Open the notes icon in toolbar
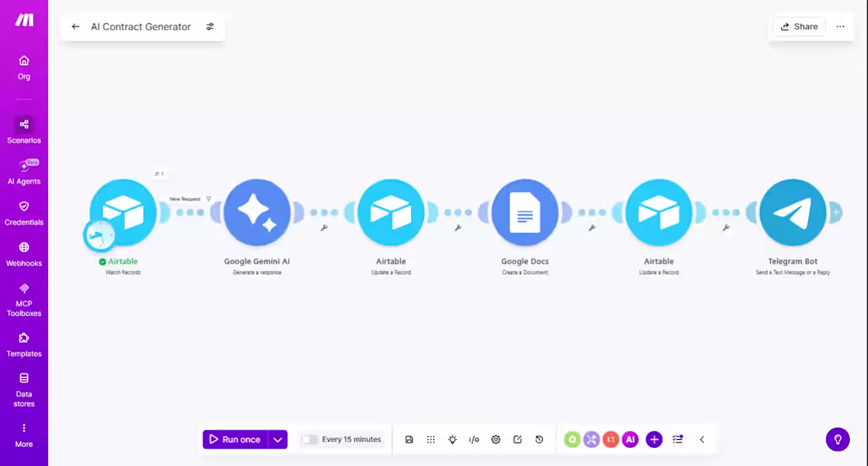 tap(517, 439)
